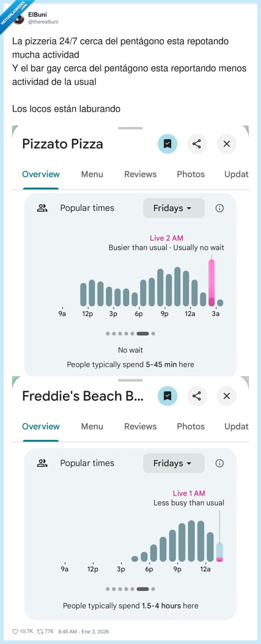Toggle the bookmark for Freddie's Beach Bar
The width and height of the screenshot is (261, 644).
pyautogui.click(x=167, y=396)
